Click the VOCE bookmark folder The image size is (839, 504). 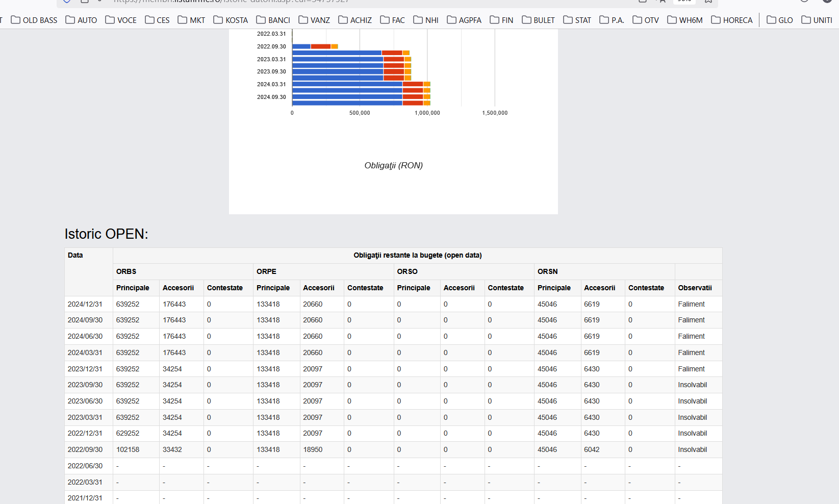[x=121, y=20]
